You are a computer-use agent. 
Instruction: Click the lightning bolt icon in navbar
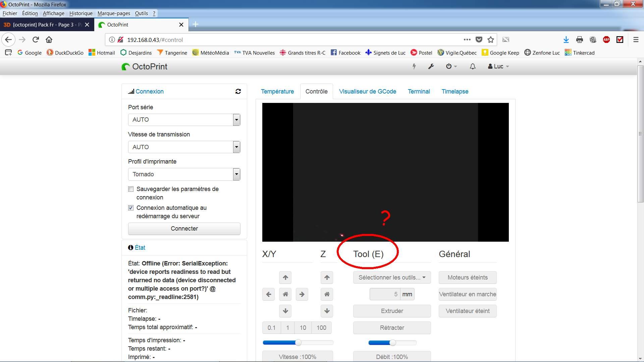coord(414,66)
